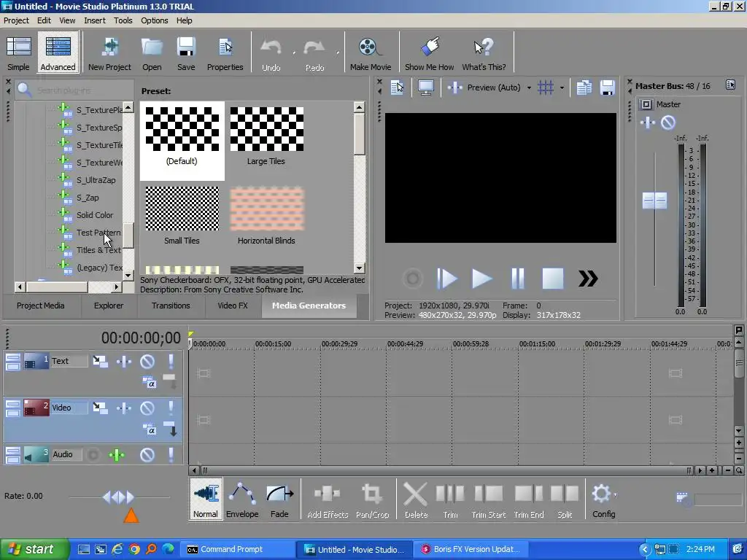Copy the preview snapshot to clipboard
The width and height of the screenshot is (747, 560).
[584, 87]
